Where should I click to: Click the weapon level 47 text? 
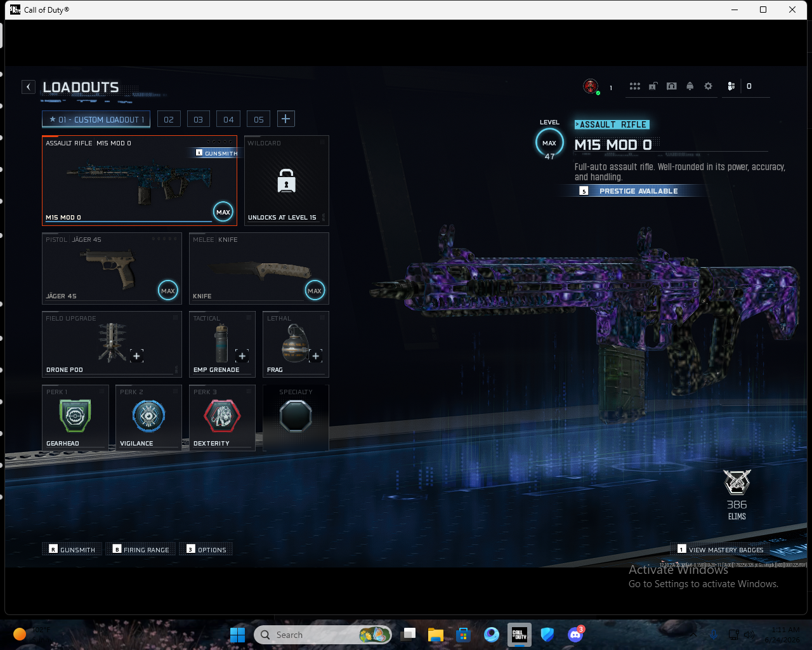(x=549, y=157)
